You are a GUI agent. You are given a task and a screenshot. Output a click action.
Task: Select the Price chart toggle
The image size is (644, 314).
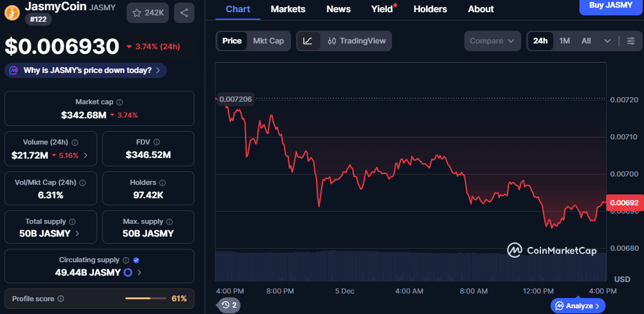coord(232,41)
